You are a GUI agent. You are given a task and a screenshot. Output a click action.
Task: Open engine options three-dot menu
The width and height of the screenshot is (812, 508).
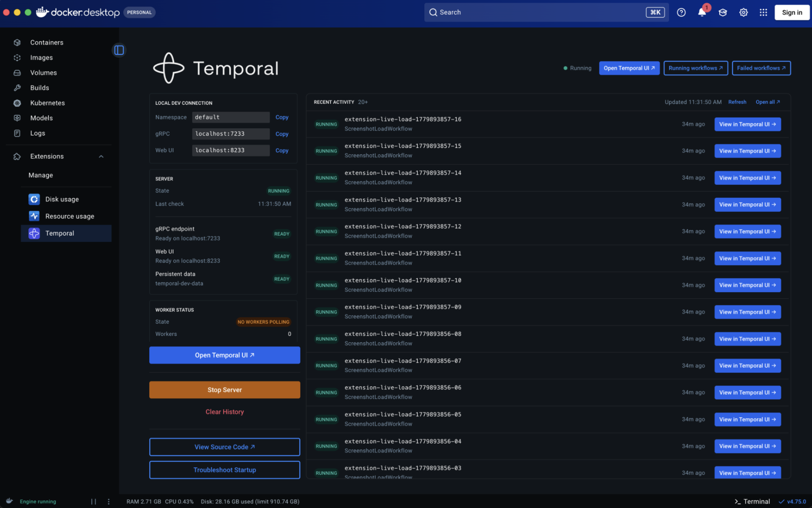pyautogui.click(x=108, y=502)
